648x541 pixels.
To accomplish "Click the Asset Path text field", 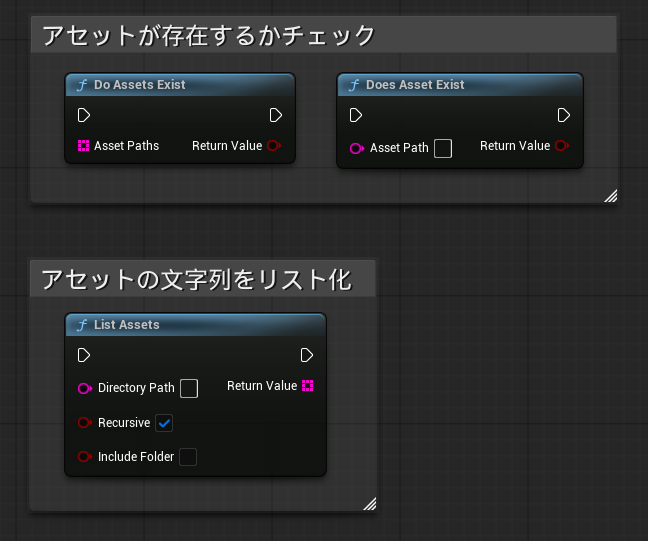I will (443, 148).
